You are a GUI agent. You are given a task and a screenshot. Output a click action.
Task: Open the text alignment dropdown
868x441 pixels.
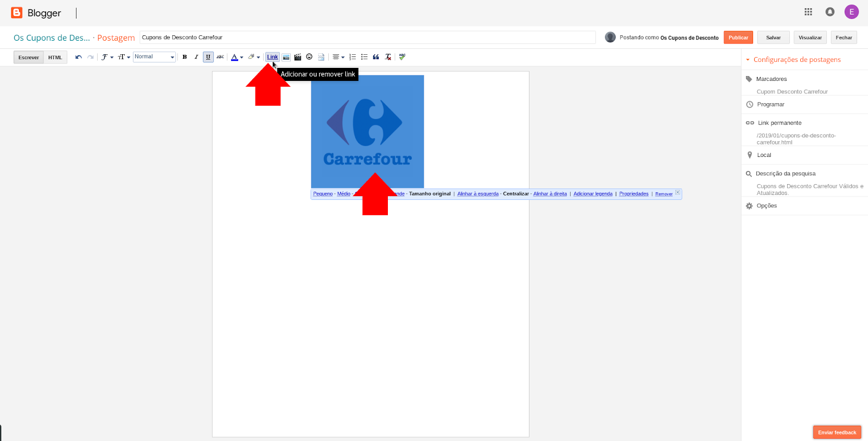point(339,57)
